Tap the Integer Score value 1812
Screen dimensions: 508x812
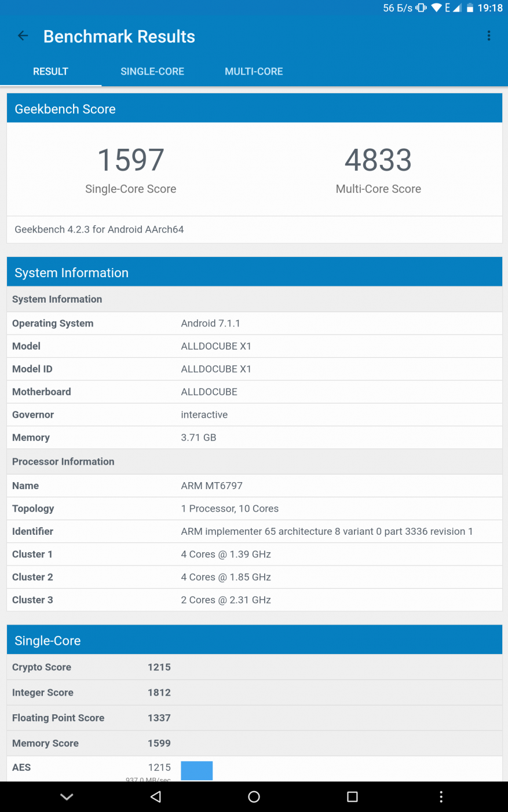pos(159,692)
